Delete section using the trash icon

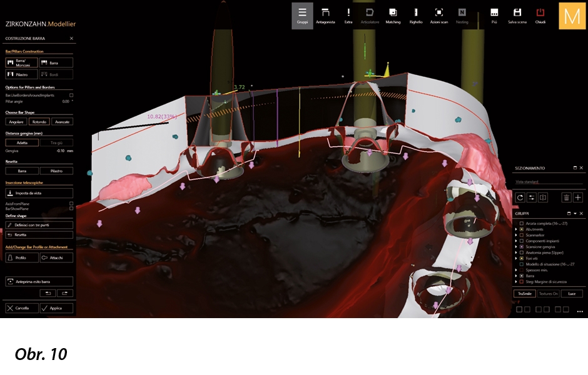click(x=565, y=197)
